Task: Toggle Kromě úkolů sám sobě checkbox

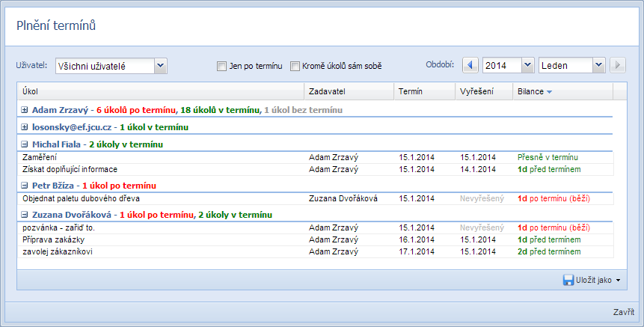Action: click(295, 66)
